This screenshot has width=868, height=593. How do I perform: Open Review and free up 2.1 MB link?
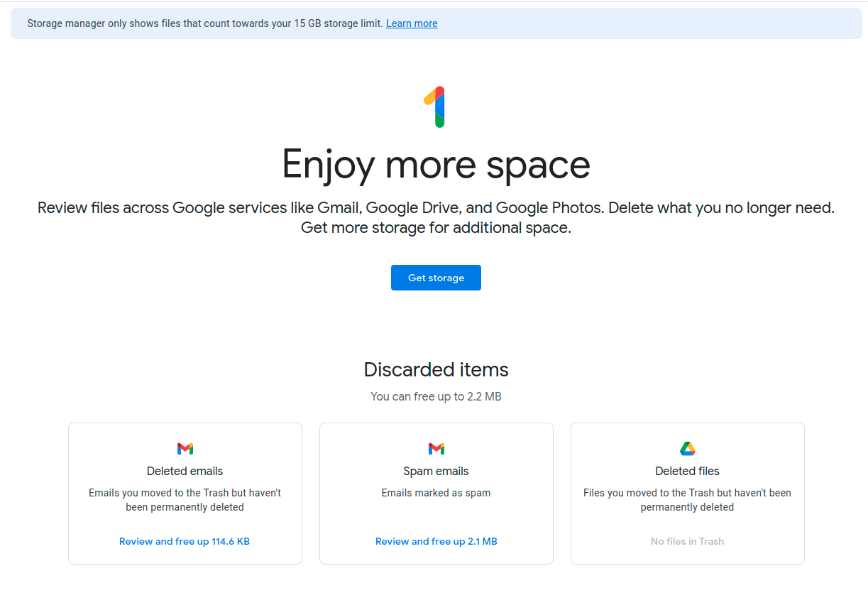tap(436, 541)
